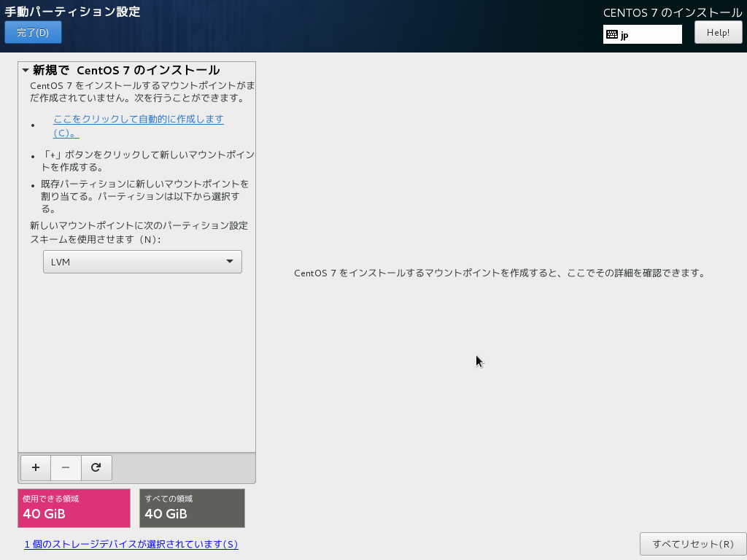Click the plus icon below the partition list
The width and height of the screenshot is (747, 560).
(35, 467)
